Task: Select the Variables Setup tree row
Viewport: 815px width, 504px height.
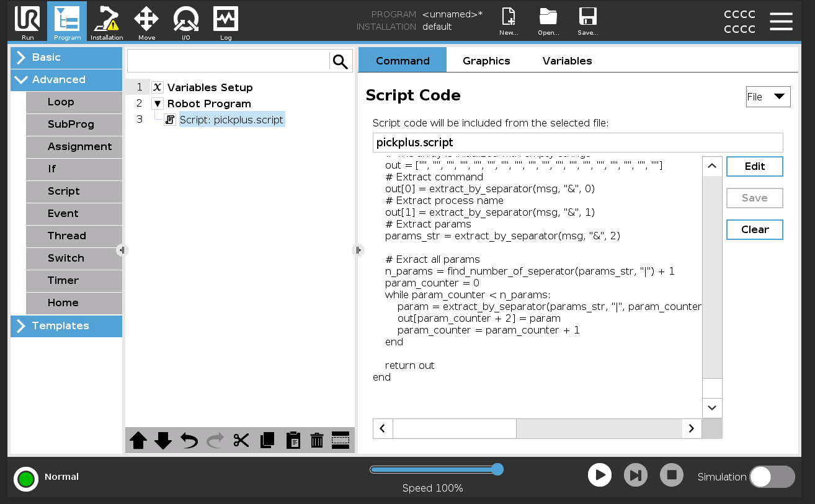Action: [x=239, y=87]
